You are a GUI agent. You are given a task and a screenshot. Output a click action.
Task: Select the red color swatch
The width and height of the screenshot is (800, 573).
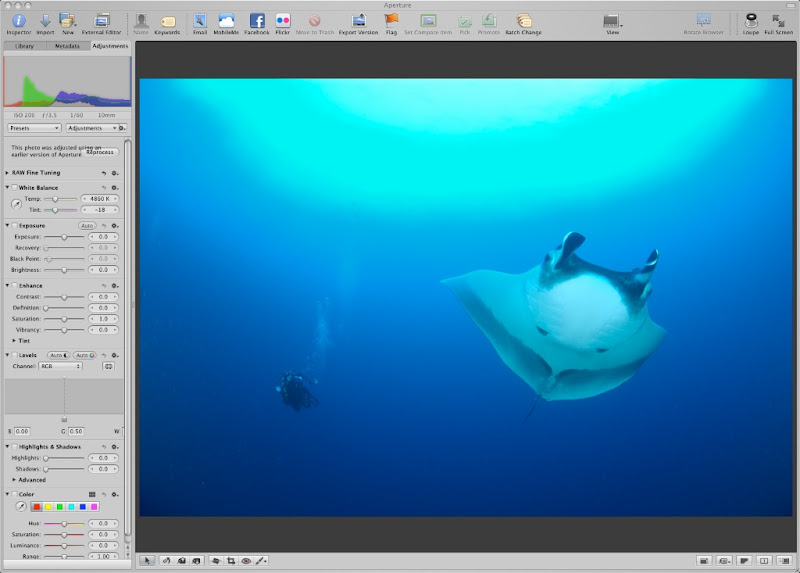(x=37, y=507)
